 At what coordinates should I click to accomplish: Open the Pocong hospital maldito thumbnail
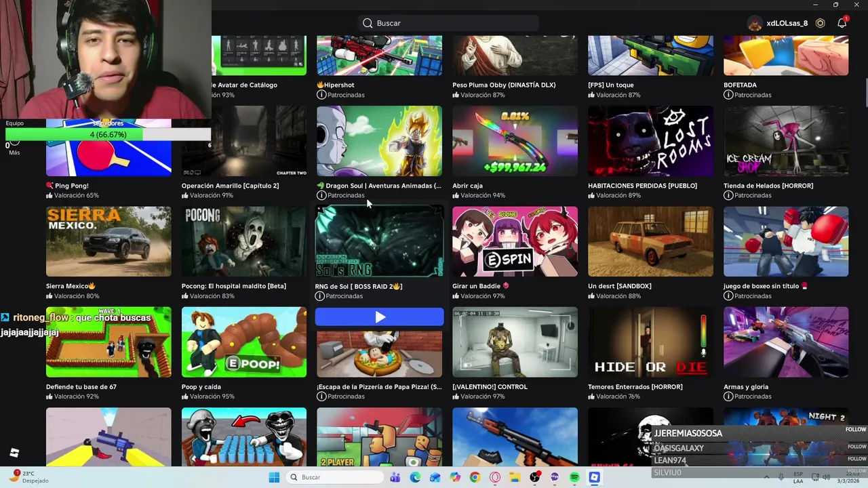[x=244, y=241]
